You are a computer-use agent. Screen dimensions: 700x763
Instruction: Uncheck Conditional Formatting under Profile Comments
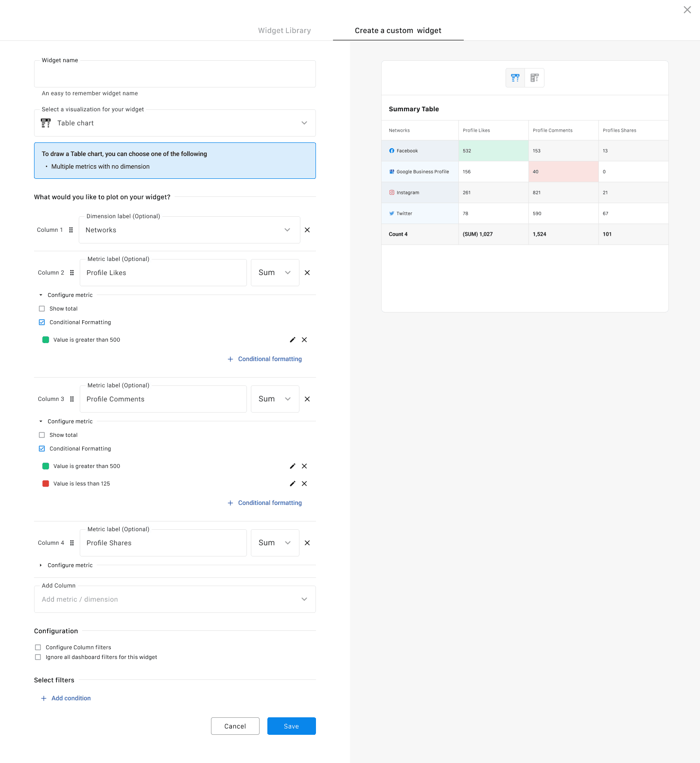pos(42,449)
